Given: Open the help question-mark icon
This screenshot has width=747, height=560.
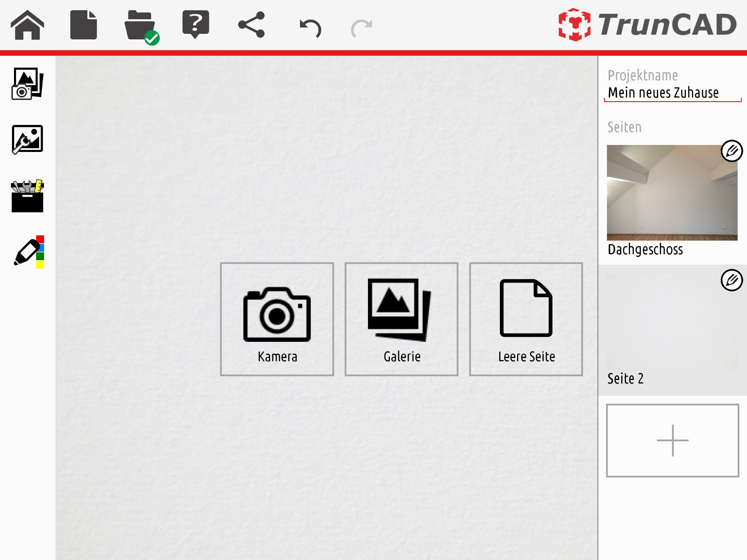Looking at the screenshot, I should [x=196, y=24].
